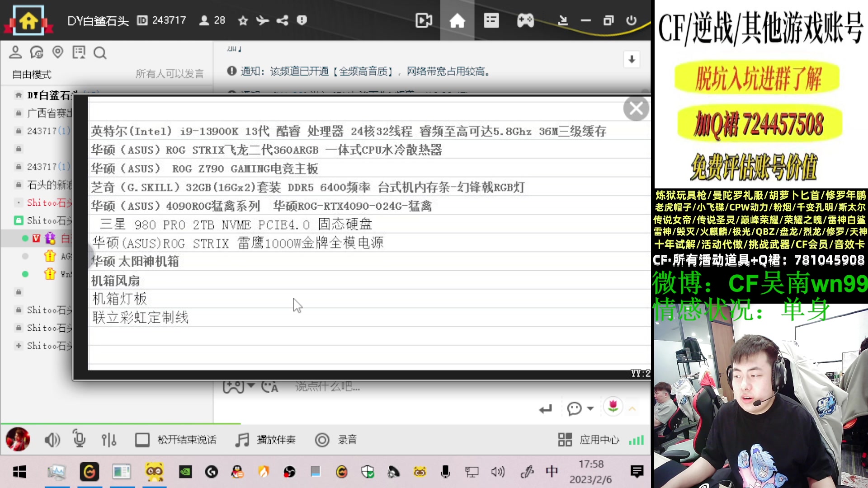This screenshot has width=868, height=488.
Task: Collapse the green-icon Shitoo石 channel
Action: click(x=19, y=221)
